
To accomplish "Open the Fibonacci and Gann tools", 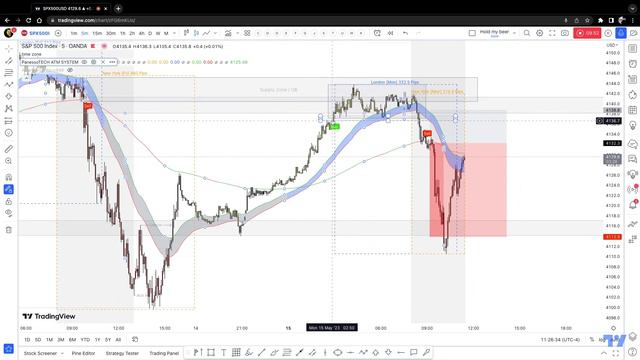I will click(9, 73).
